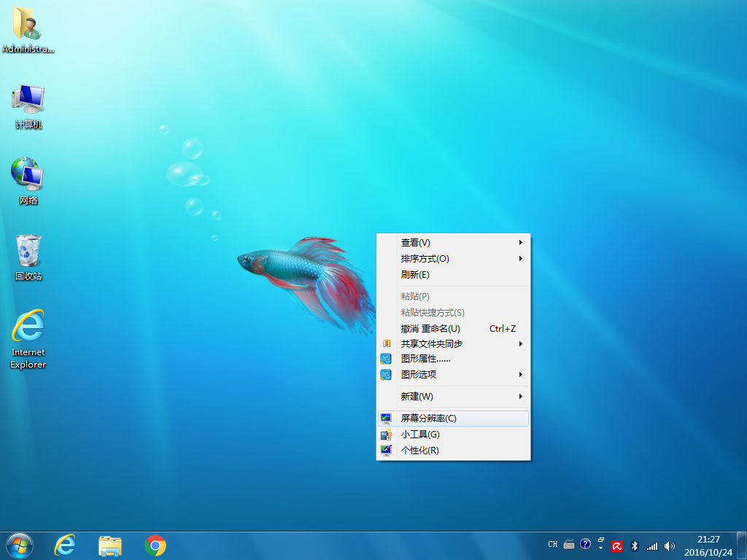
Task: Expand the 共享文件夹同步 submenu arrow
Action: (x=521, y=344)
